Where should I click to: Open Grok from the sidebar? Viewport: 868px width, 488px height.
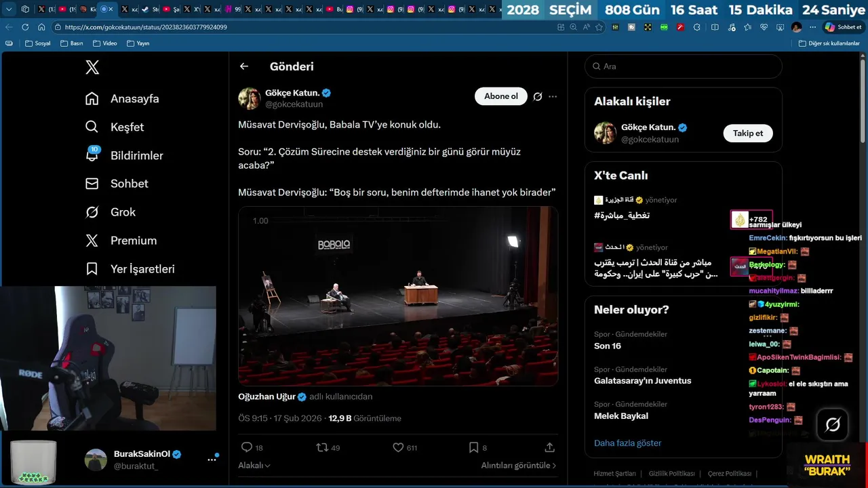point(111,212)
